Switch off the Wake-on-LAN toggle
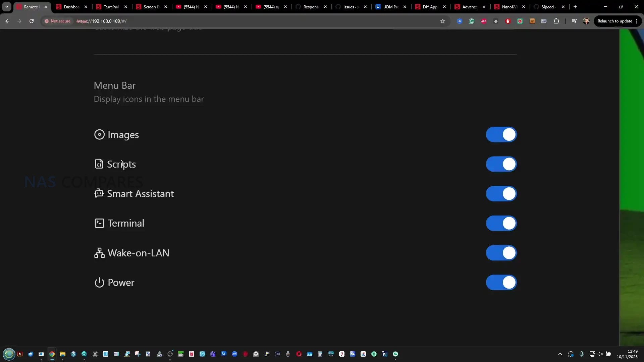The width and height of the screenshot is (644, 362). [501, 253]
